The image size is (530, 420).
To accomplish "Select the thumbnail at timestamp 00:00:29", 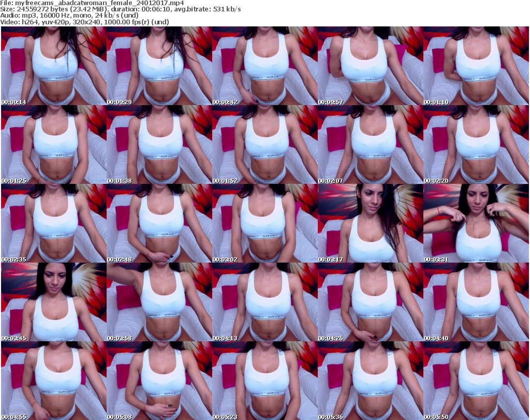I will 159,66.
